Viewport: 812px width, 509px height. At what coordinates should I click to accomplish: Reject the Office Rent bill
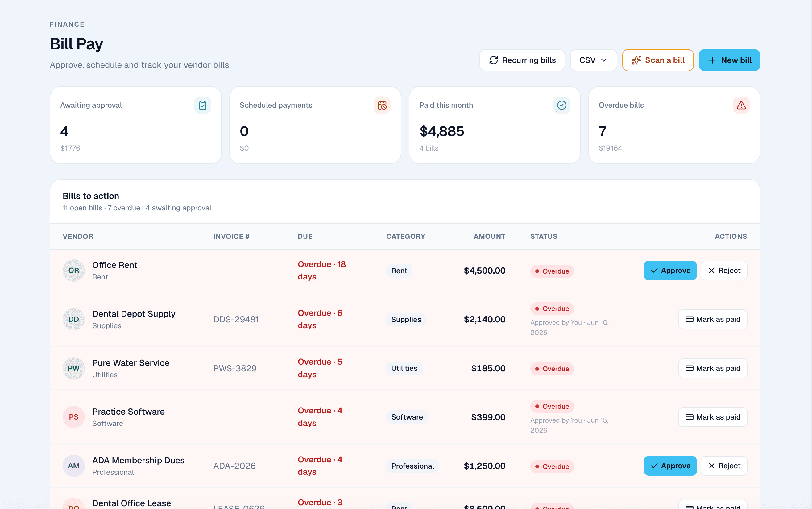[x=724, y=271]
